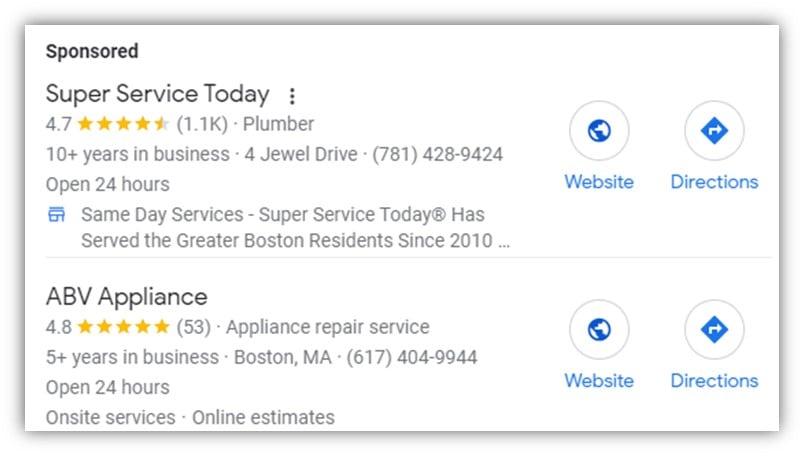Click the globe icon for Super Service Today
The width and height of the screenshot is (804, 456).
coord(599,131)
